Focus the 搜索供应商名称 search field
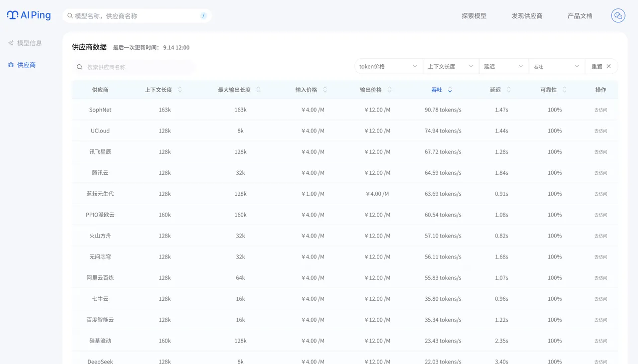Screen dimensions: 638x364 tap(135, 67)
